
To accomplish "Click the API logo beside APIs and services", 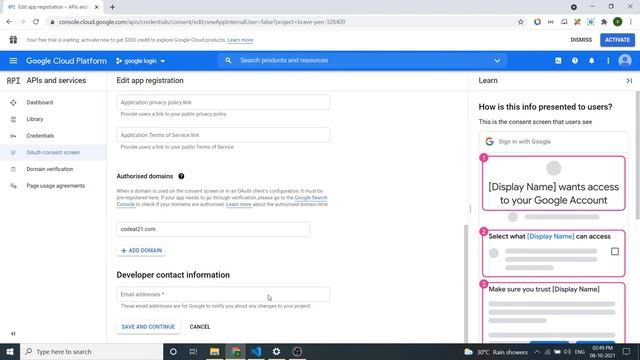I will click(x=13, y=80).
